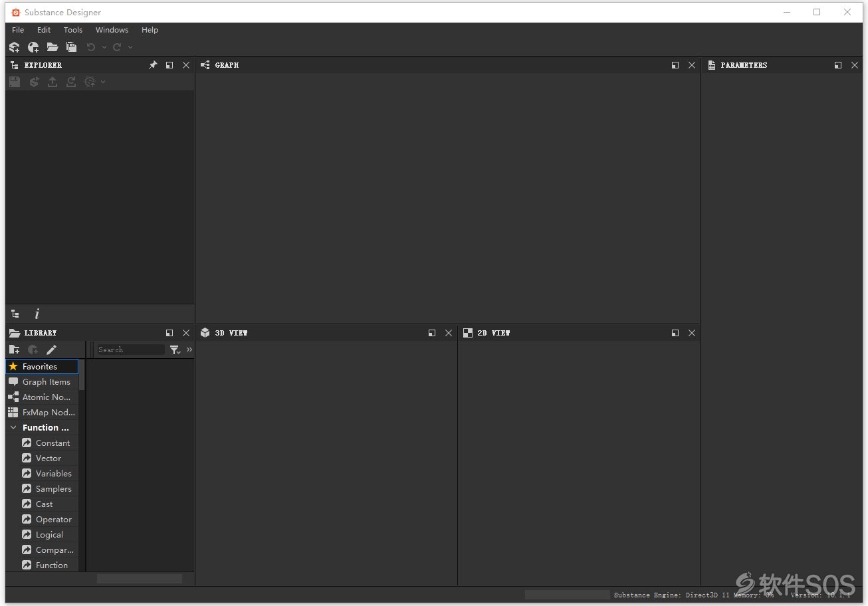Add a new library folder
The height and width of the screenshot is (606, 868).
[14, 350]
